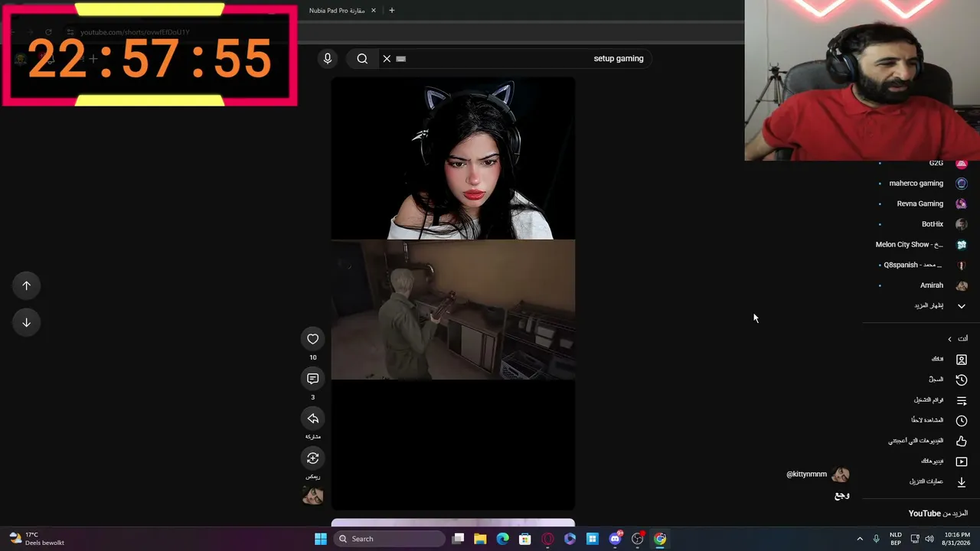Clear the search text with X
980x551 pixels.
[387, 58]
